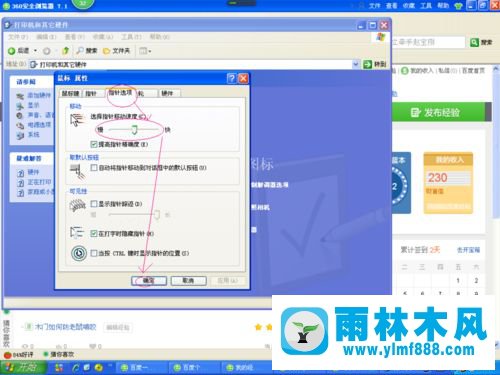Enable 显示指针踪迹 checkbox

click(x=94, y=203)
